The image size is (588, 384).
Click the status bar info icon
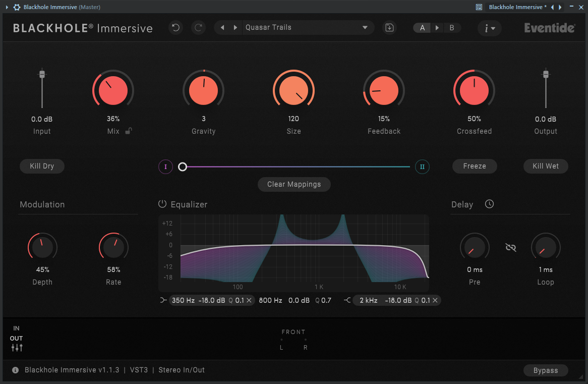15,370
